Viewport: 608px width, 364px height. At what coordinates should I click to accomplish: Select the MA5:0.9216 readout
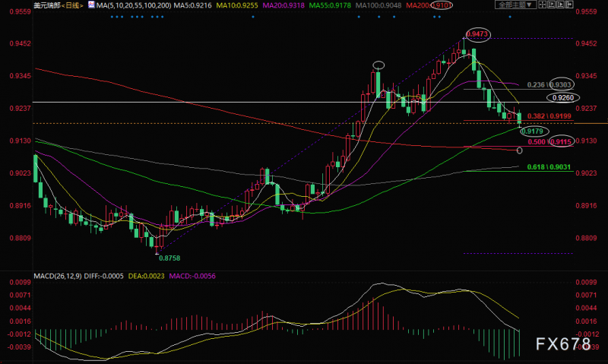pyautogui.click(x=193, y=5)
